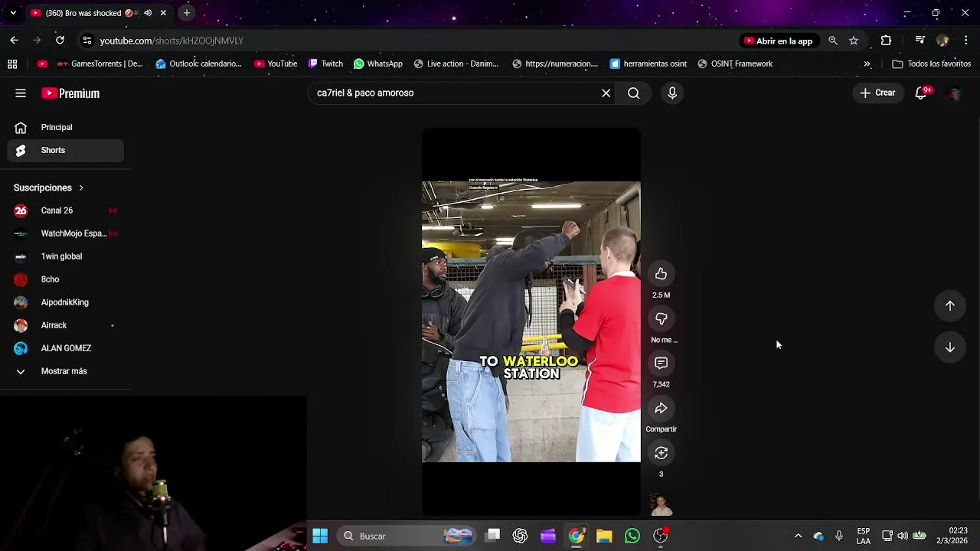
Task: Go to YouTube Premium home logo
Action: coord(70,93)
